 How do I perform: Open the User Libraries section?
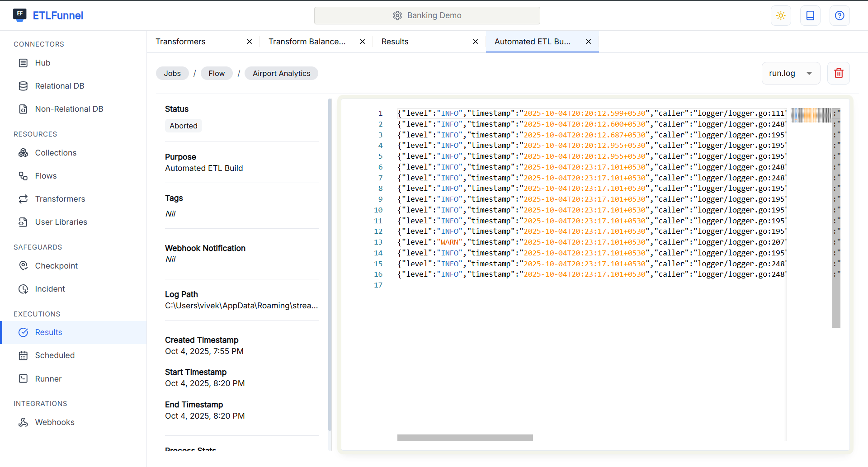[61, 222]
